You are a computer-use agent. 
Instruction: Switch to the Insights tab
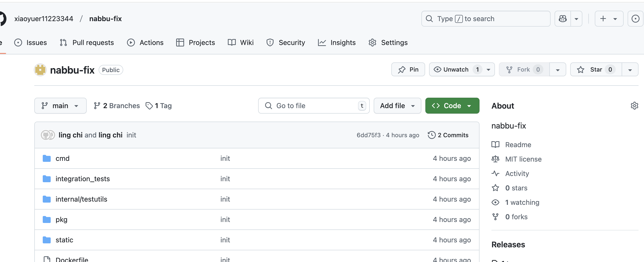(337, 43)
